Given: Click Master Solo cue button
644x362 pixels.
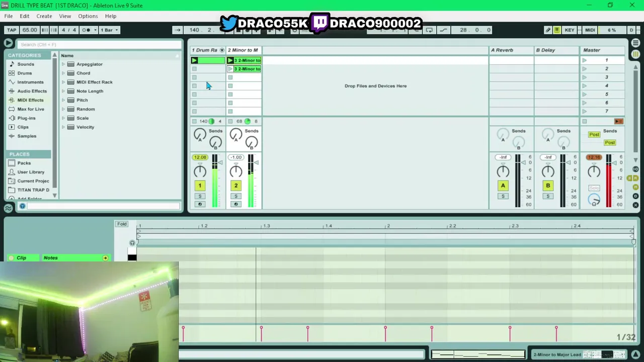Looking at the screenshot, I should pos(594,188).
